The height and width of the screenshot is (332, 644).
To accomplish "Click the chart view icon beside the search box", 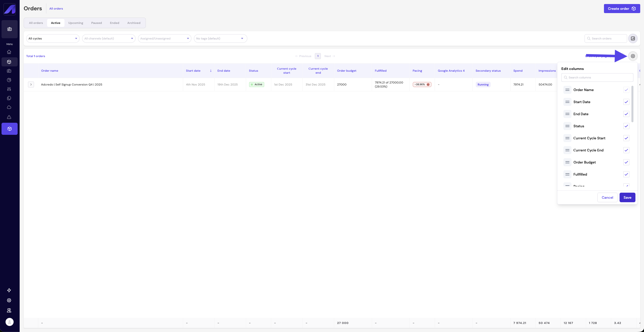I will click(633, 38).
